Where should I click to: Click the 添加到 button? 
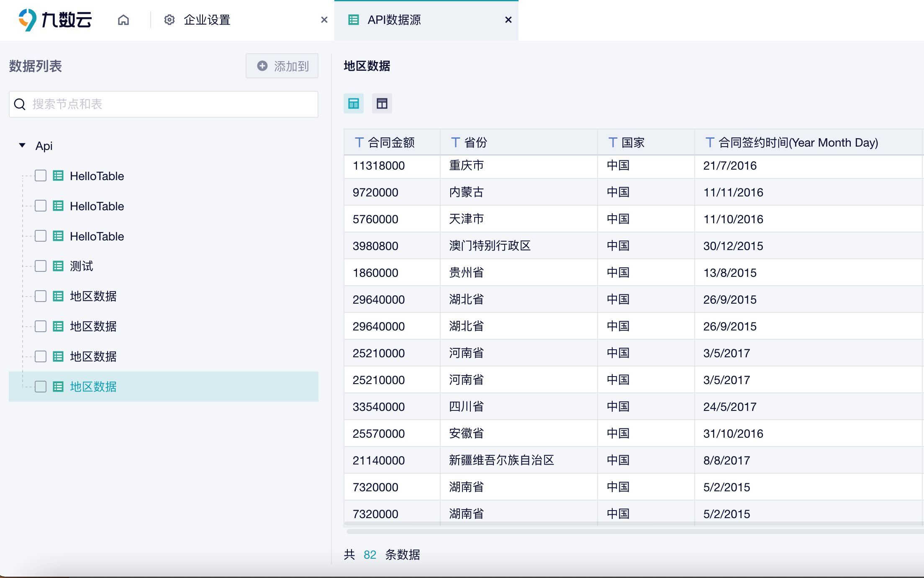(282, 66)
